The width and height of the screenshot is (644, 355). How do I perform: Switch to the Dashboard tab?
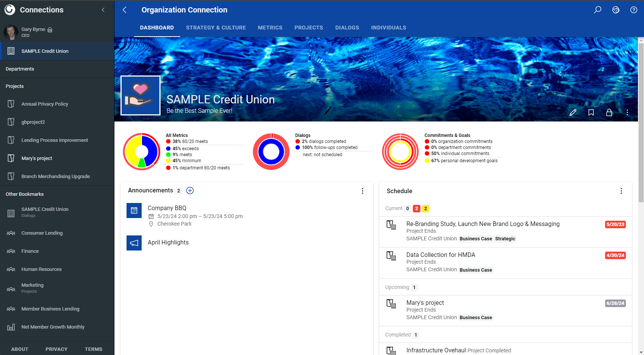(x=157, y=28)
